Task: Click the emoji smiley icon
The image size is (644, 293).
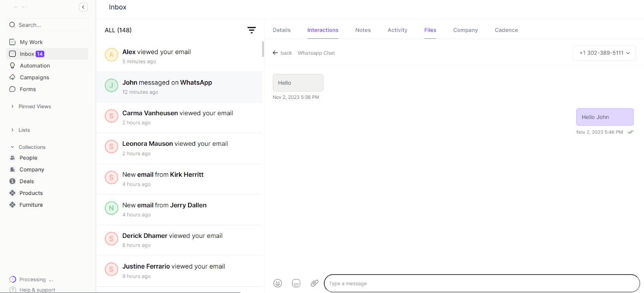Action: click(278, 283)
